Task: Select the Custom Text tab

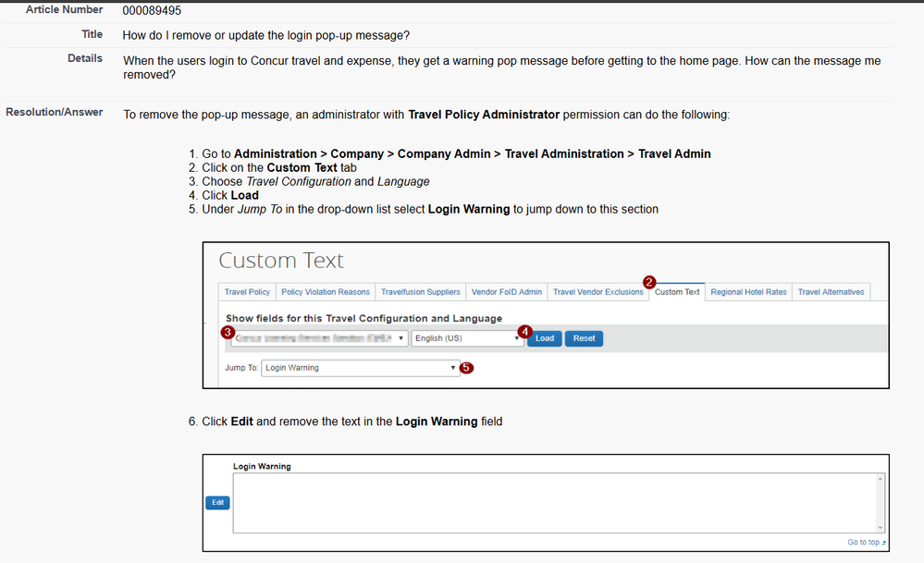Action: coord(676,292)
